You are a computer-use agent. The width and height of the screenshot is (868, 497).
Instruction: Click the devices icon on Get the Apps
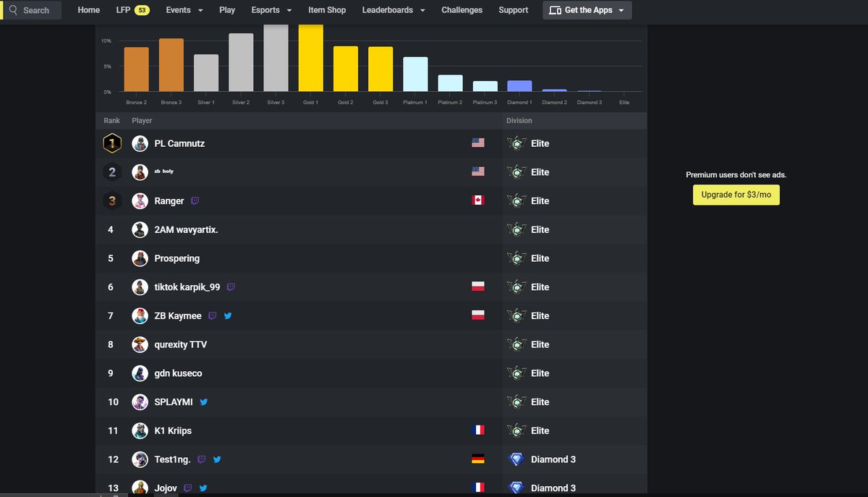(x=556, y=10)
